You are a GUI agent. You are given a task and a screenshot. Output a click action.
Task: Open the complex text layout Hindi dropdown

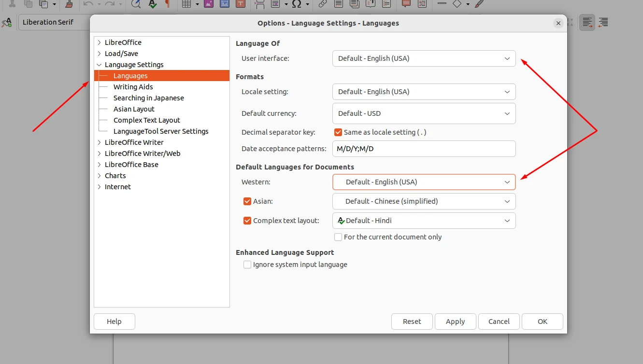(x=424, y=221)
